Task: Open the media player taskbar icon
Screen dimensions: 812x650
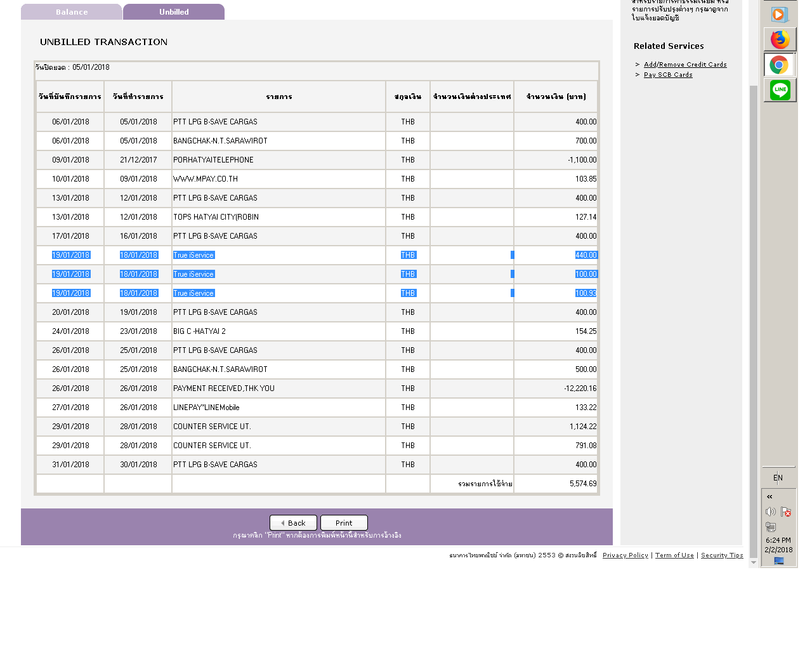Action: [780, 14]
